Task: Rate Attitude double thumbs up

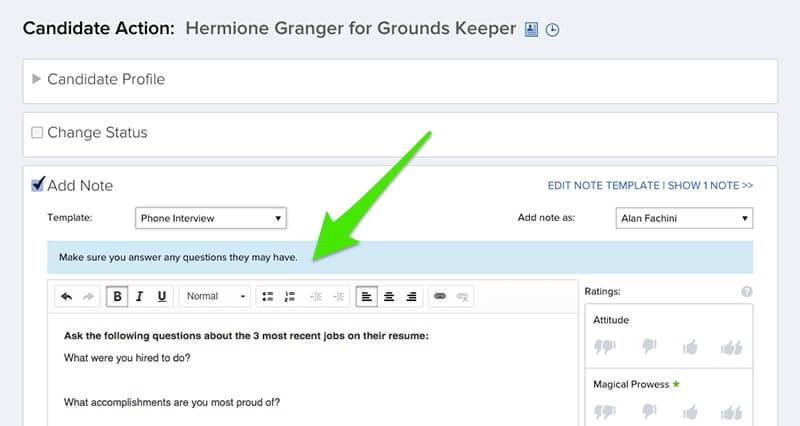Action: (x=732, y=347)
